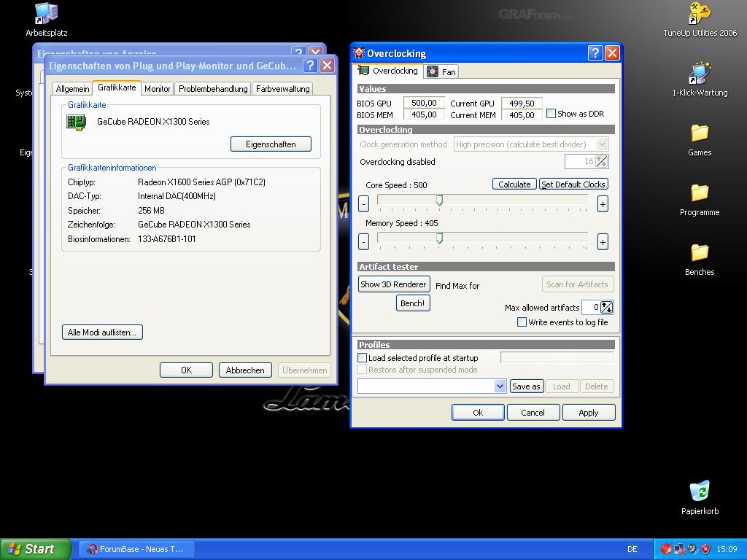Click Show 3D Renderer button
The image size is (747, 560).
click(x=393, y=284)
